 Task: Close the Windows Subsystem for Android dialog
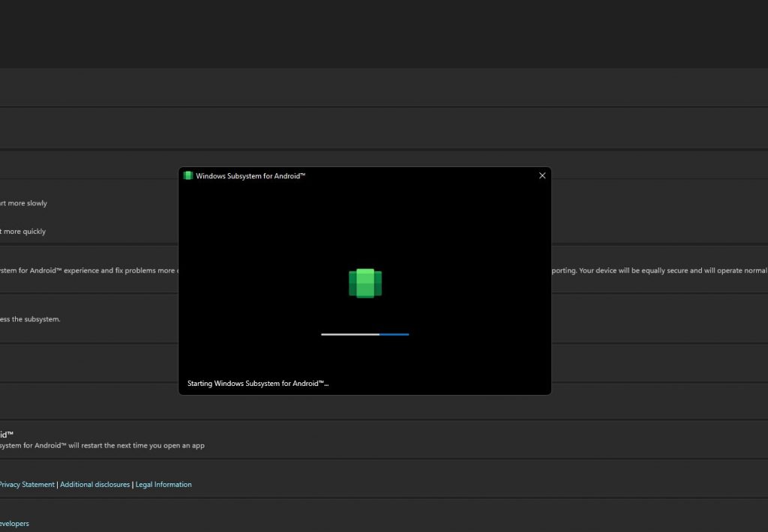click(541, 175)
